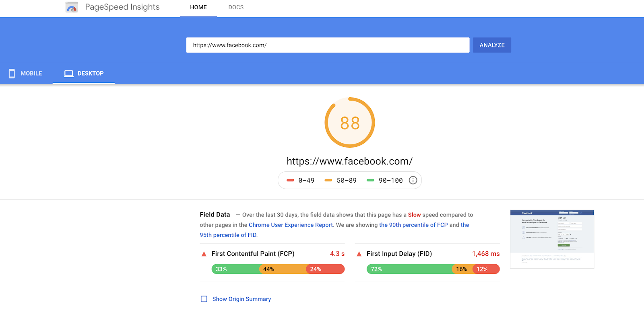Click the https://www.facebook.com/ result heading
Image resolution: width=644 pixels, height=325 pixels.
click(x=350, y=161)
